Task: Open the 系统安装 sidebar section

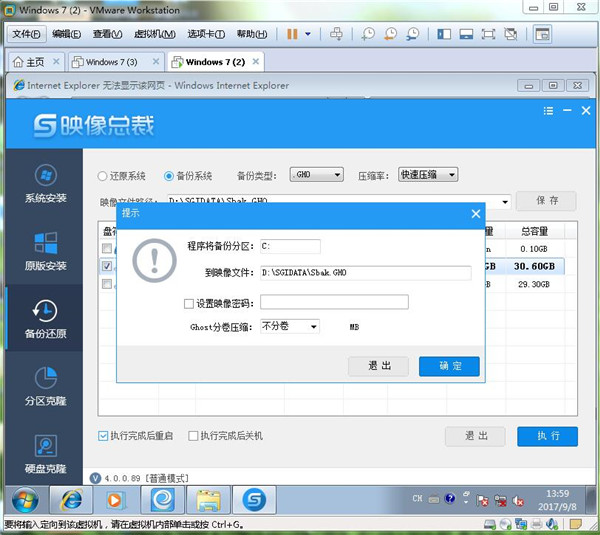Action: pos(46,184)
